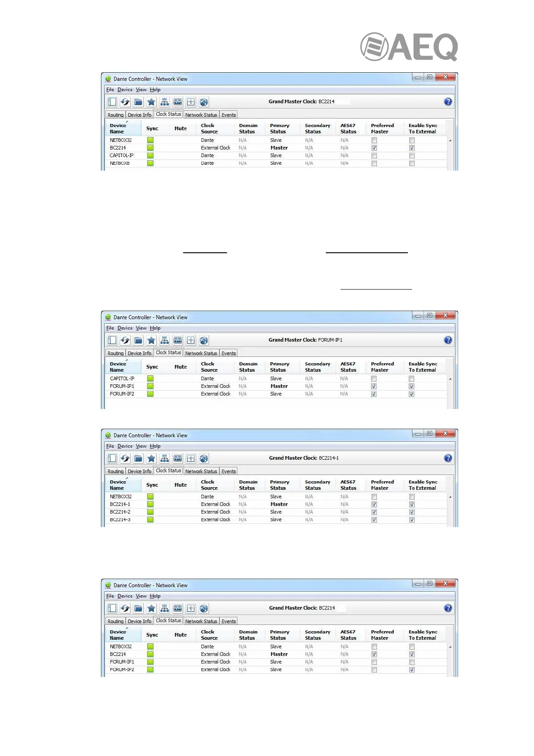Switch to Device Info tab, FORUM-IP1 grand master window
Screen dimensions: 534x756
140,353
